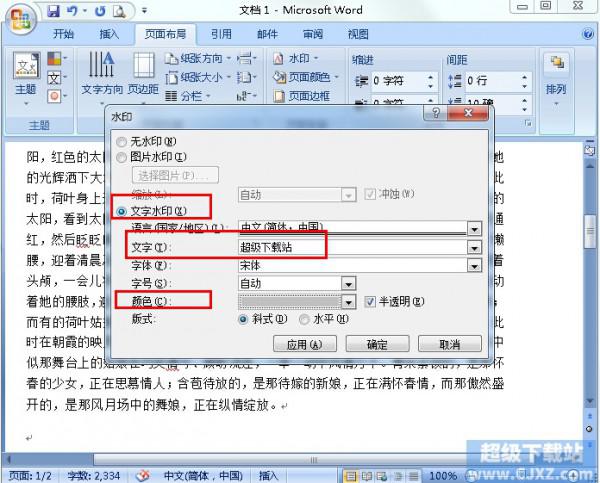This screenshot has width=600, height=483.
Task: Toggle 半透明 semitransparent checkbox
Action: (370, 302)
